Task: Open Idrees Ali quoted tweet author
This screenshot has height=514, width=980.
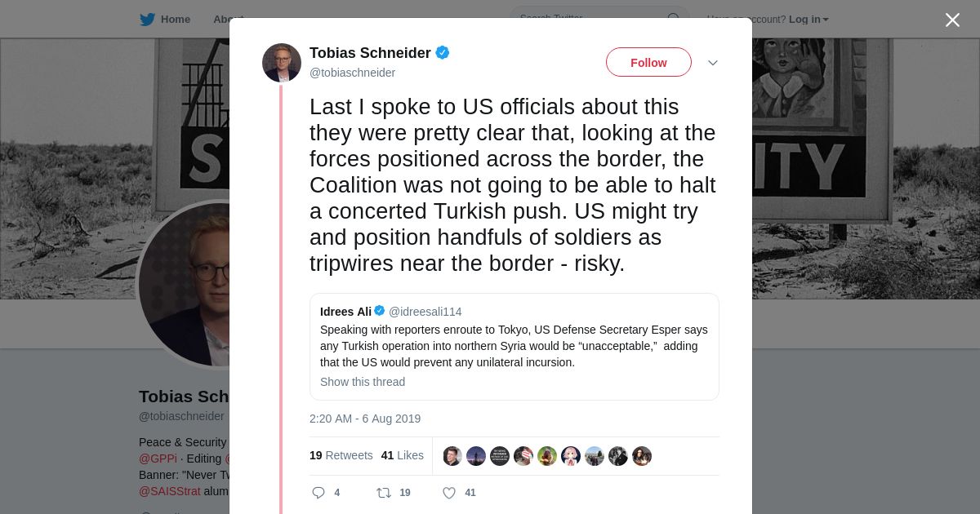Action: [345, 312]
